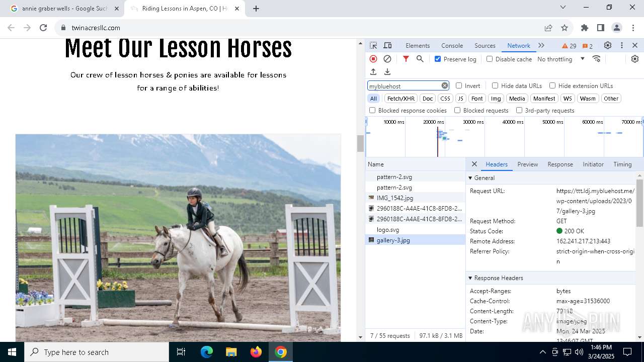Share this page icon in address bar

(x=548, y=28)
